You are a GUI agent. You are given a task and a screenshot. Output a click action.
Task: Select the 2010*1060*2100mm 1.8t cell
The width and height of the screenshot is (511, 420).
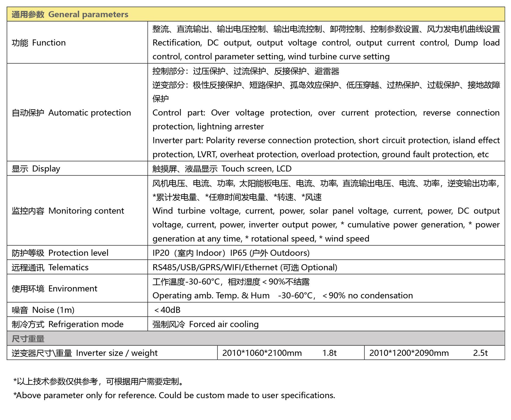(x=279, y=353)
